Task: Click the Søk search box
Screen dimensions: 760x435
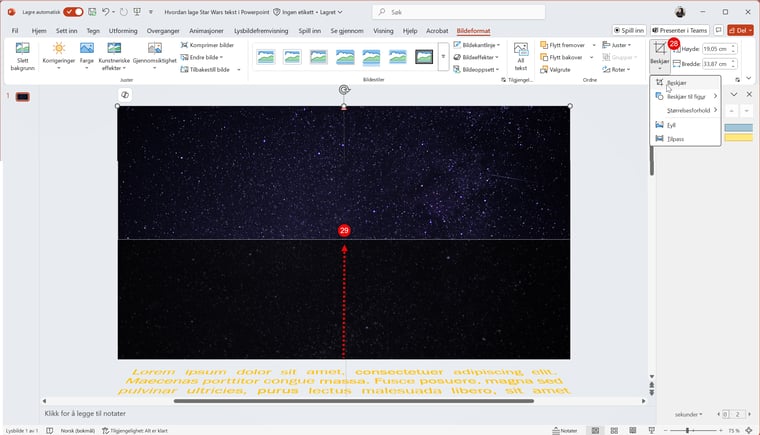Action: 459,12
